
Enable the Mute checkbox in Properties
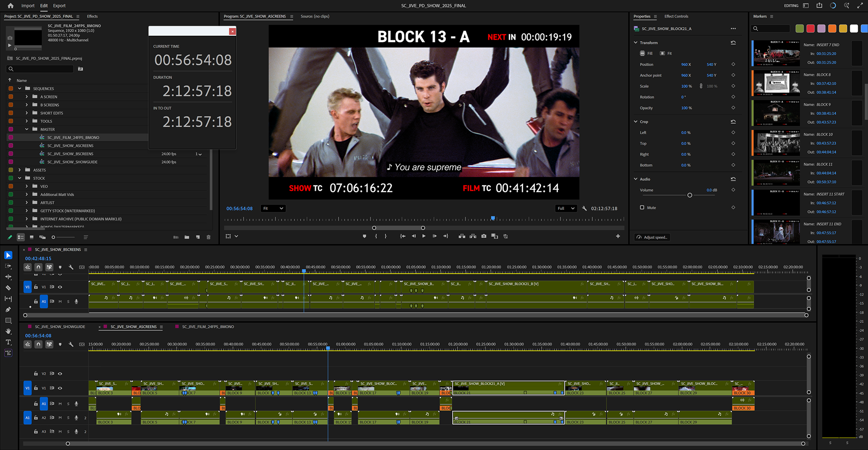pos(642,208)
